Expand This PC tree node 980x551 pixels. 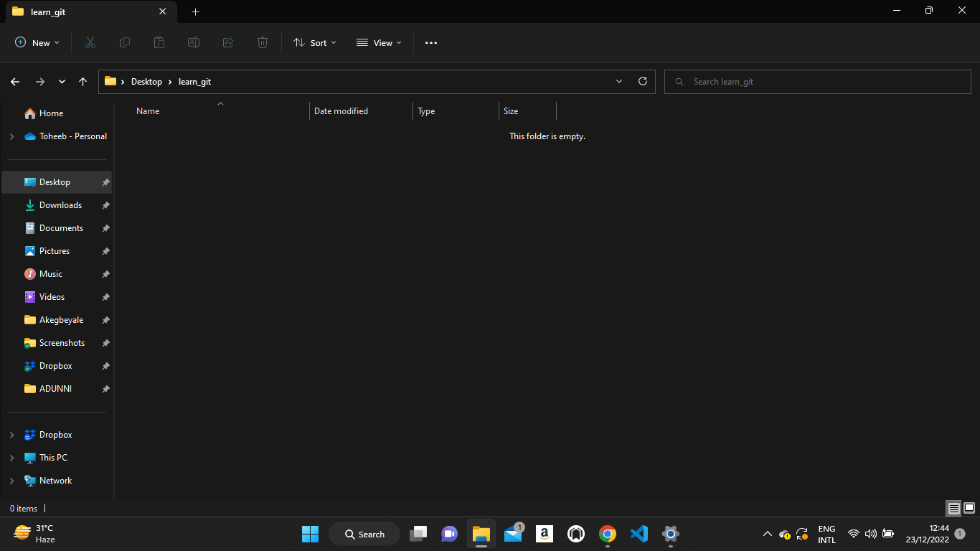(x=11, y=458)
